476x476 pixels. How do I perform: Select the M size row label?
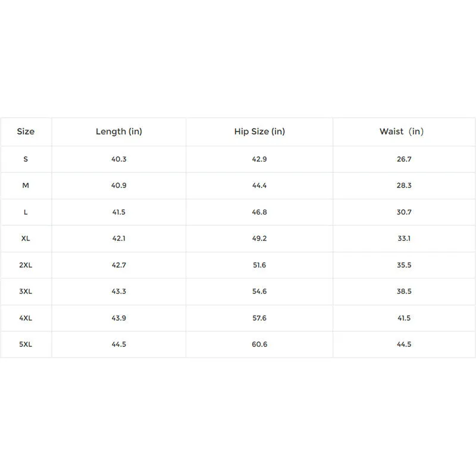26,186
